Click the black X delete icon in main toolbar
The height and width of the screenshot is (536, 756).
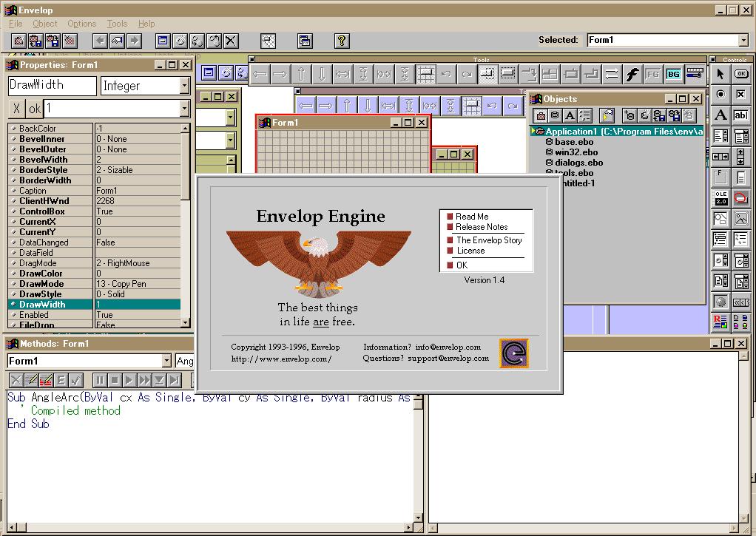coord(231,41)
